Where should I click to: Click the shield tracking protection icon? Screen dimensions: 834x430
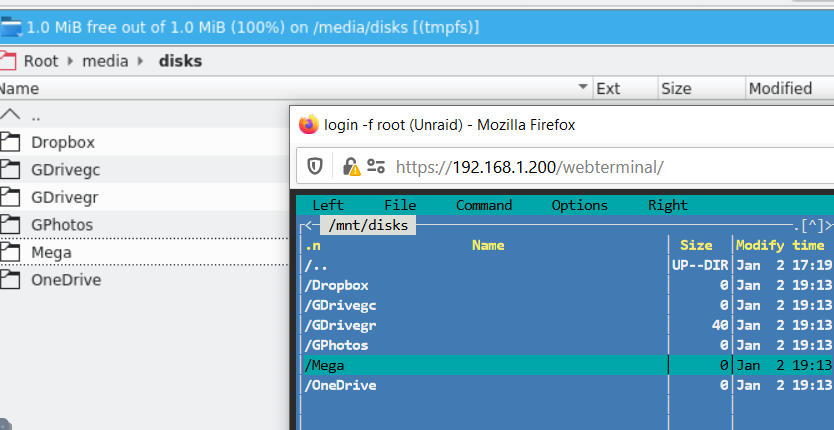click(x=315, y=167)
